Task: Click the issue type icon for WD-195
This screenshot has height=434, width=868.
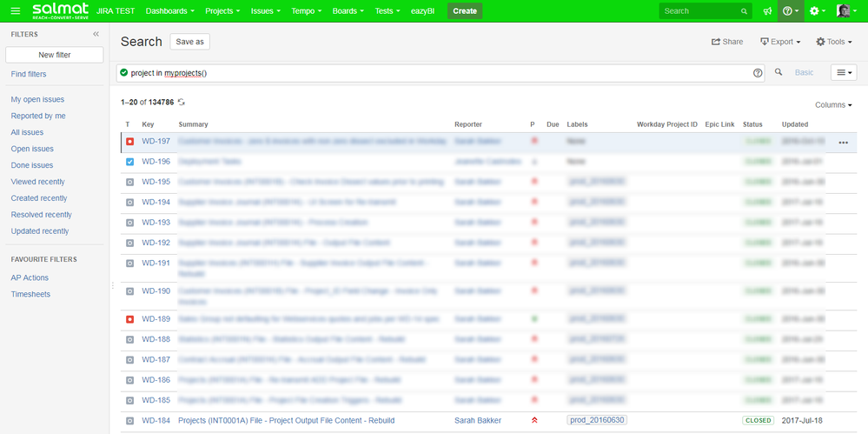Action: pyautogui.click(x=129, y=182)
